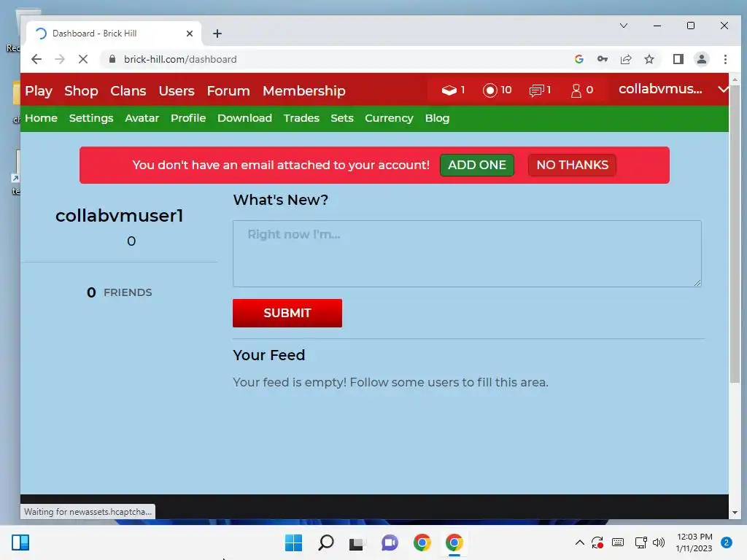Open a new tab with the plus icon
This screenshot has width=747, height=560.
[217, 34]
